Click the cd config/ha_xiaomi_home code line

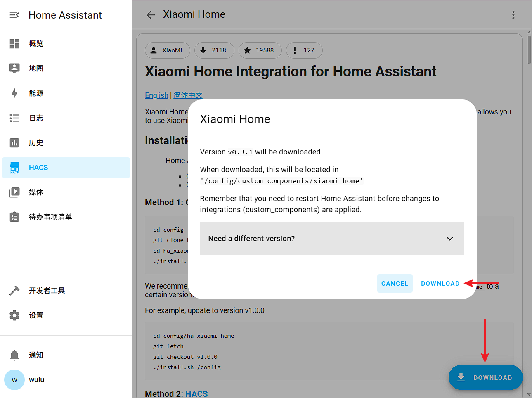193,336
